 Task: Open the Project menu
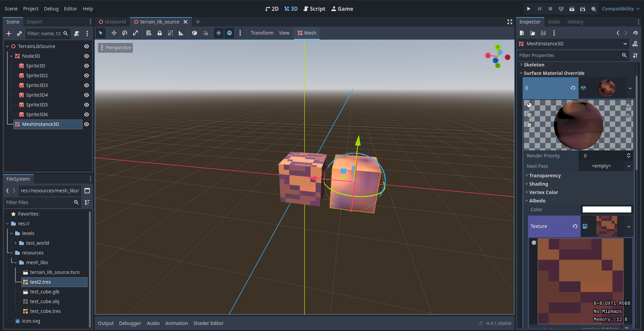[31, 9]
